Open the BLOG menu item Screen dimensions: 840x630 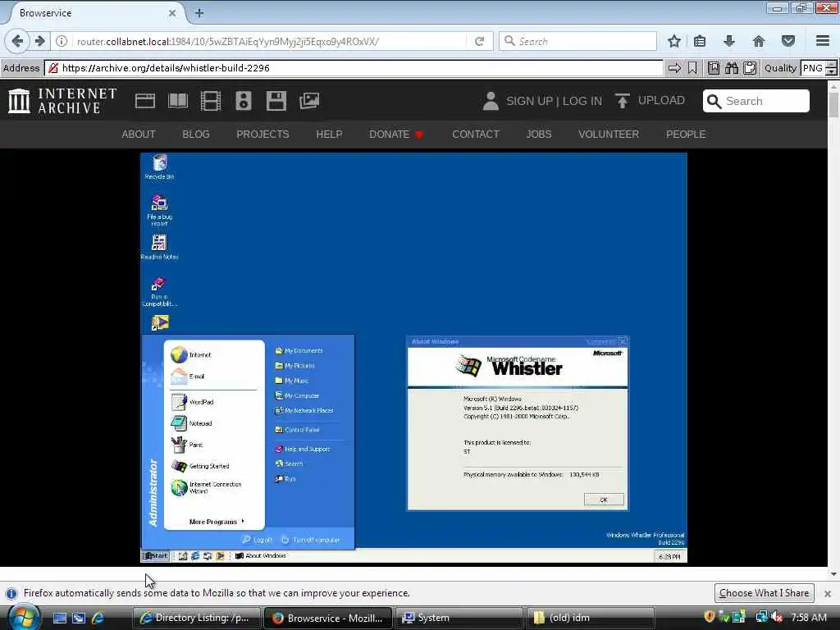[x=195, y=134]
